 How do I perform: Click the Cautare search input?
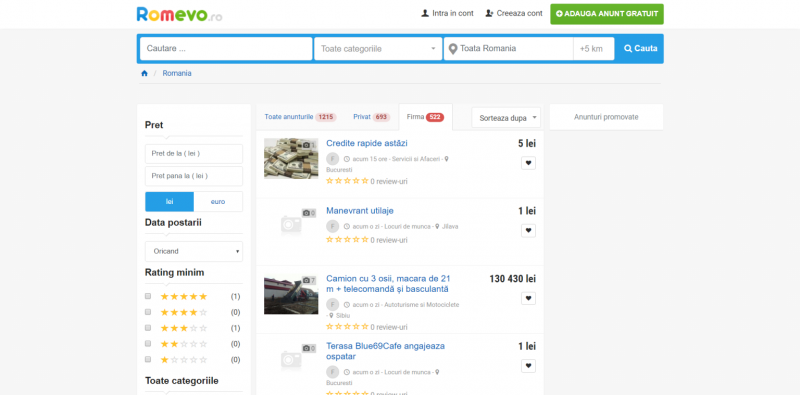(x=226, y=49)
